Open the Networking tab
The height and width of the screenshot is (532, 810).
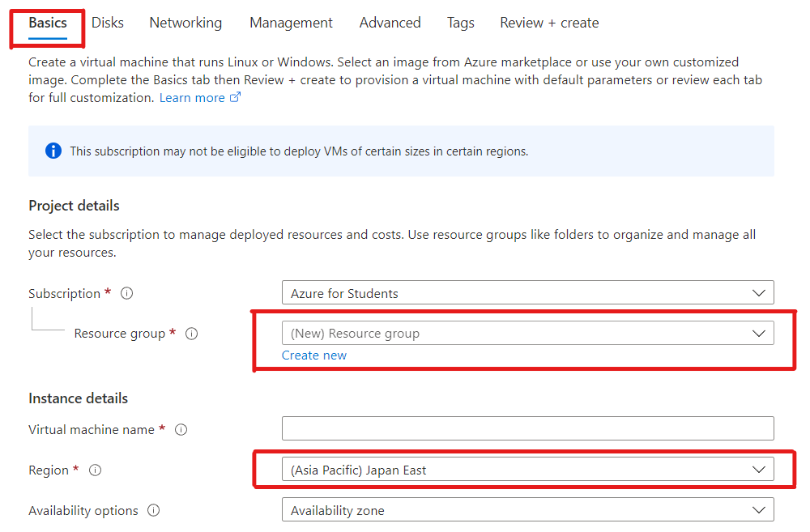tap(185, 23)
